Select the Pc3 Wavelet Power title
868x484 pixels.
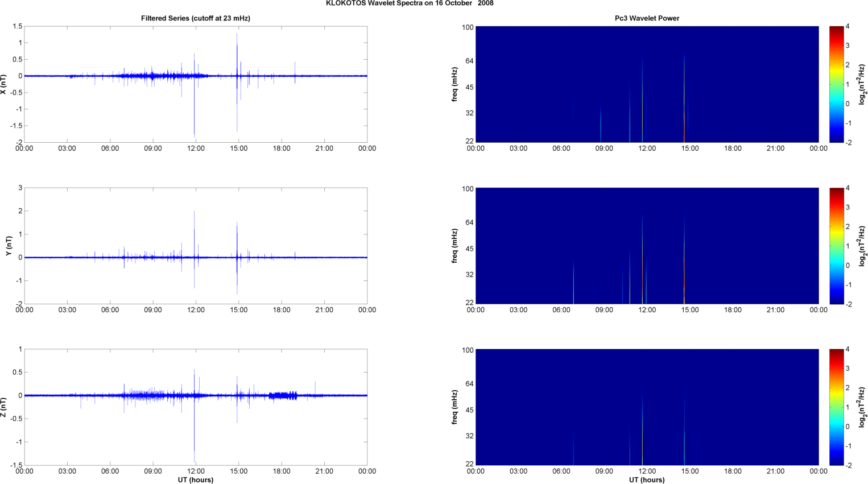coord(647,18)
